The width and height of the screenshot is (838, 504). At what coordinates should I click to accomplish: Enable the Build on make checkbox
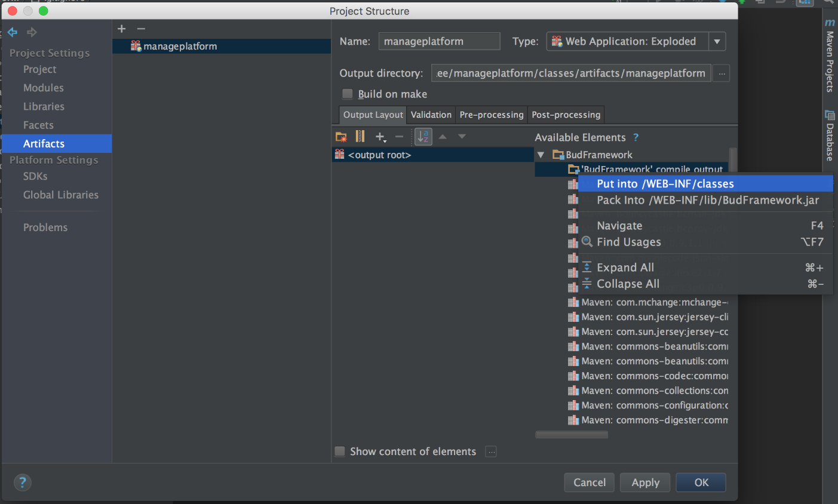coord(348,94)
